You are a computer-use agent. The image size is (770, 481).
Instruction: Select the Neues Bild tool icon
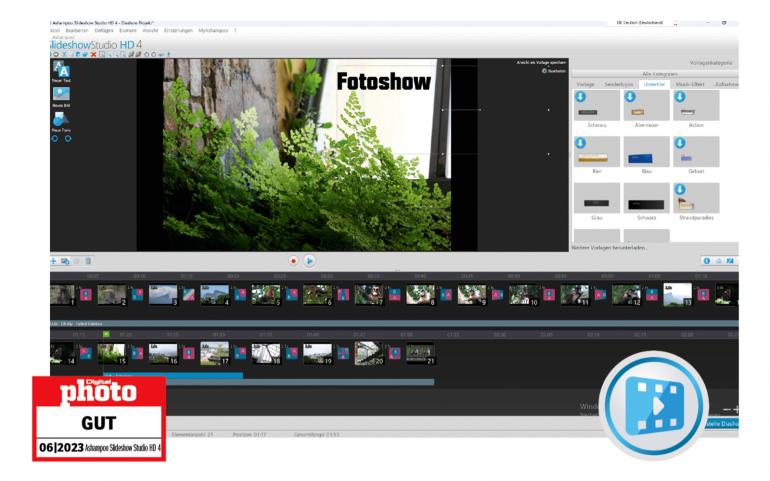[61, 94]
